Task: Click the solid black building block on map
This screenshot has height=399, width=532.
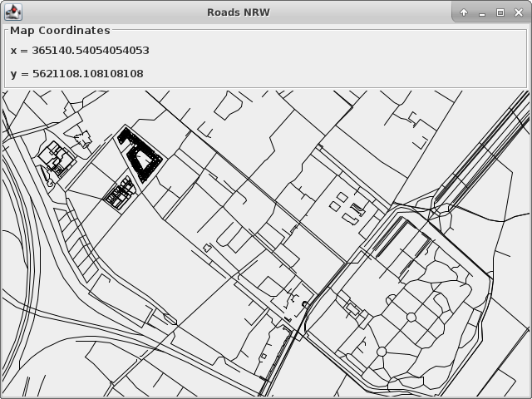Action: tap(140, 155)
